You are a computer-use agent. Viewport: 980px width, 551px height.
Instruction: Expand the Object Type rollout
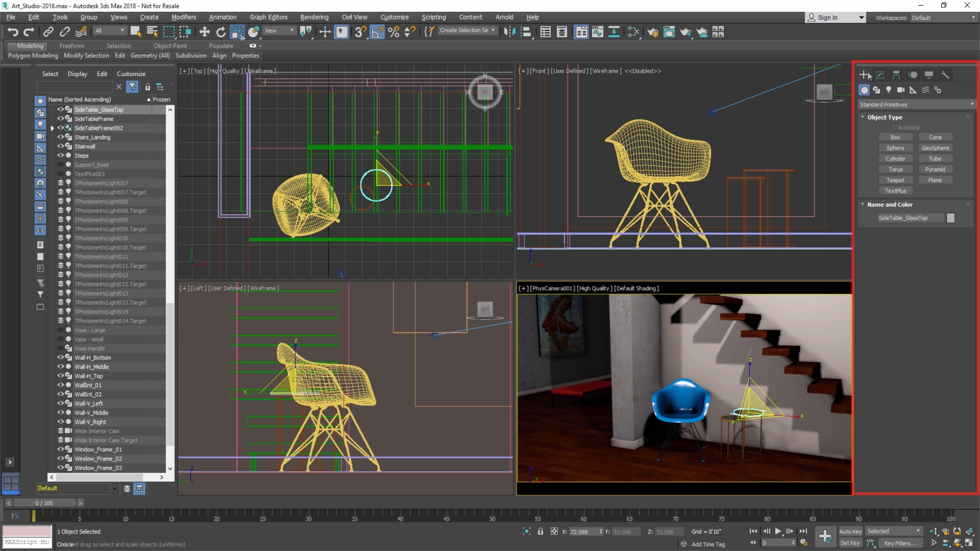pos(884,116)
